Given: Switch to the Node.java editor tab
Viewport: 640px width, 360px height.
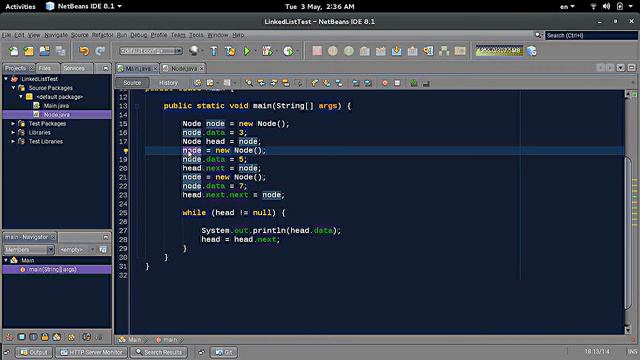Looking at the screenshot, I should [x=183, y=68].
